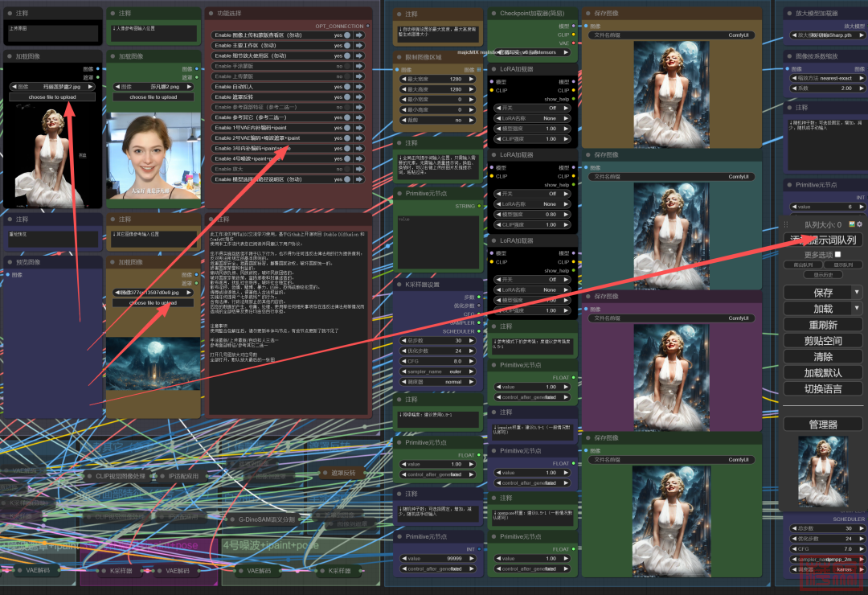Open the checkpoint model name dropdown
Viewport: 868px width, 595px height.
click(x=531, y=51)
